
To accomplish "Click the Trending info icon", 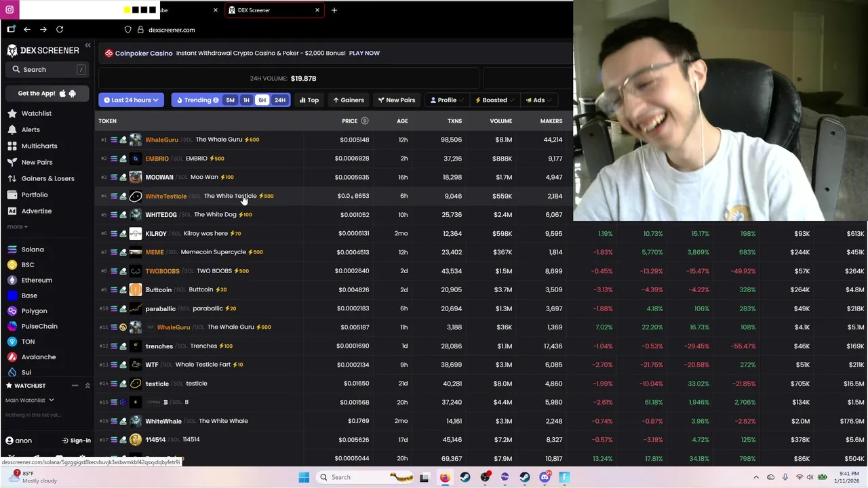I will click(216, 100).
